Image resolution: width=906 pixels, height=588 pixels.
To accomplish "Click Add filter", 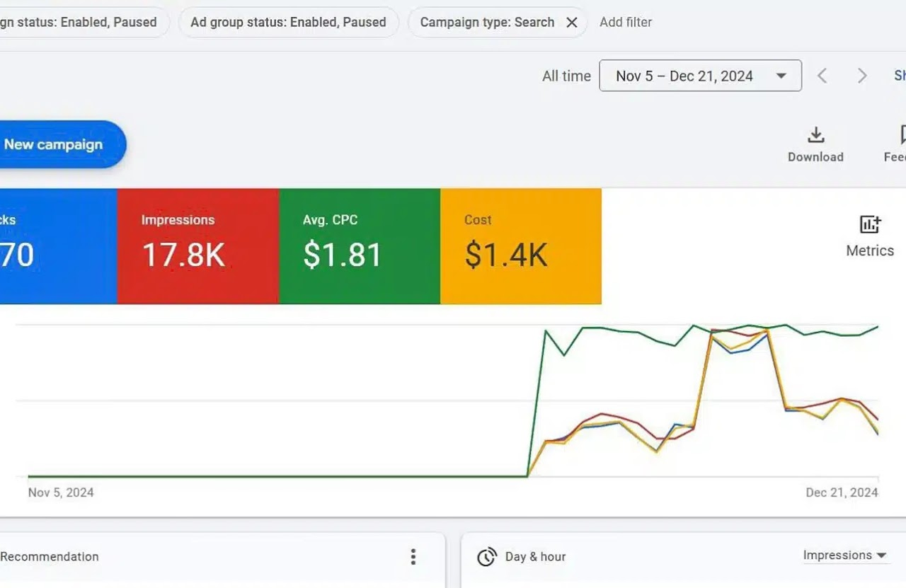I will click(x=626, y=23).
